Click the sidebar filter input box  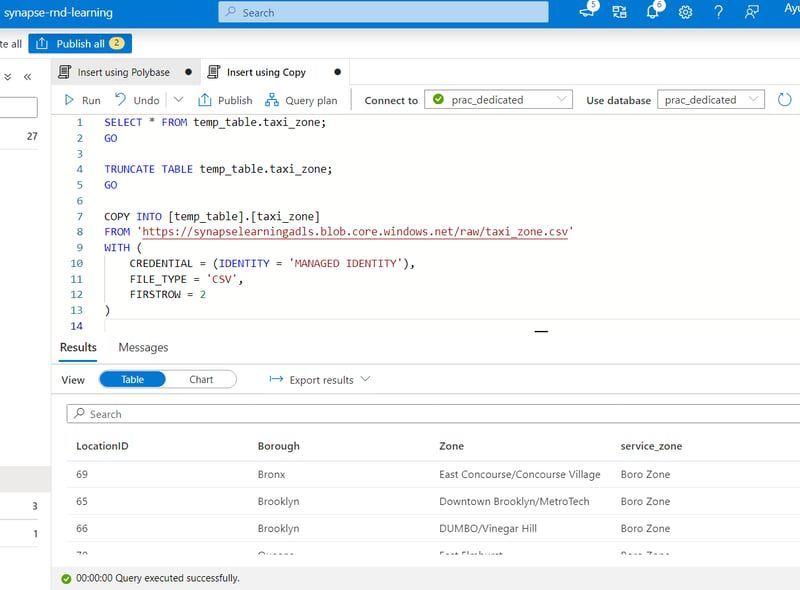18,107
